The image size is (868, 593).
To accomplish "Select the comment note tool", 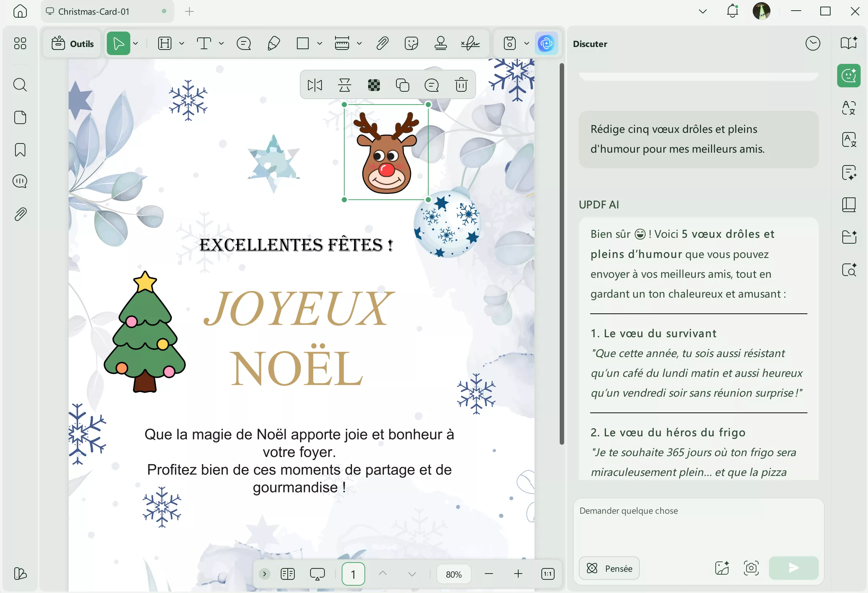I will [244, 44].
